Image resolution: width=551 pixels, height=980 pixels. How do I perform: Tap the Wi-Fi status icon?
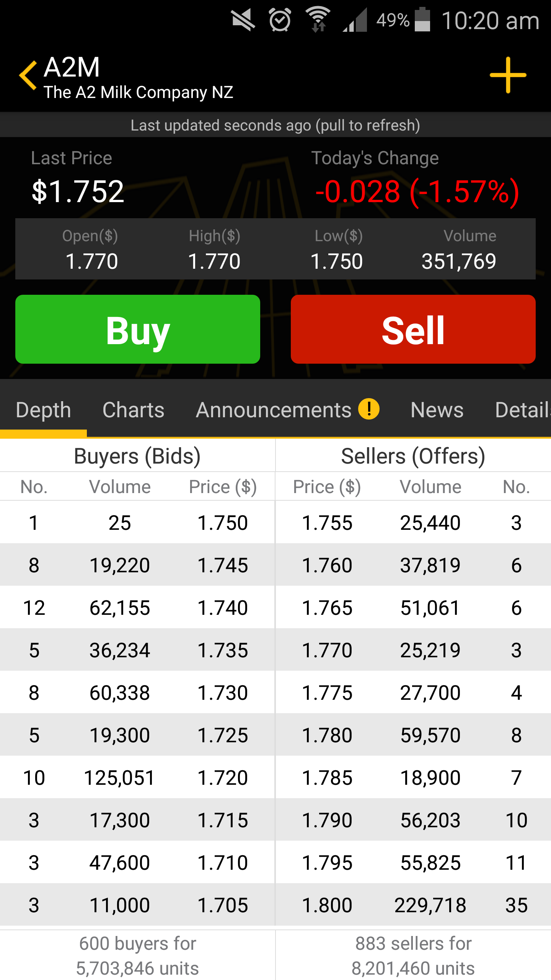click(318, 20)
